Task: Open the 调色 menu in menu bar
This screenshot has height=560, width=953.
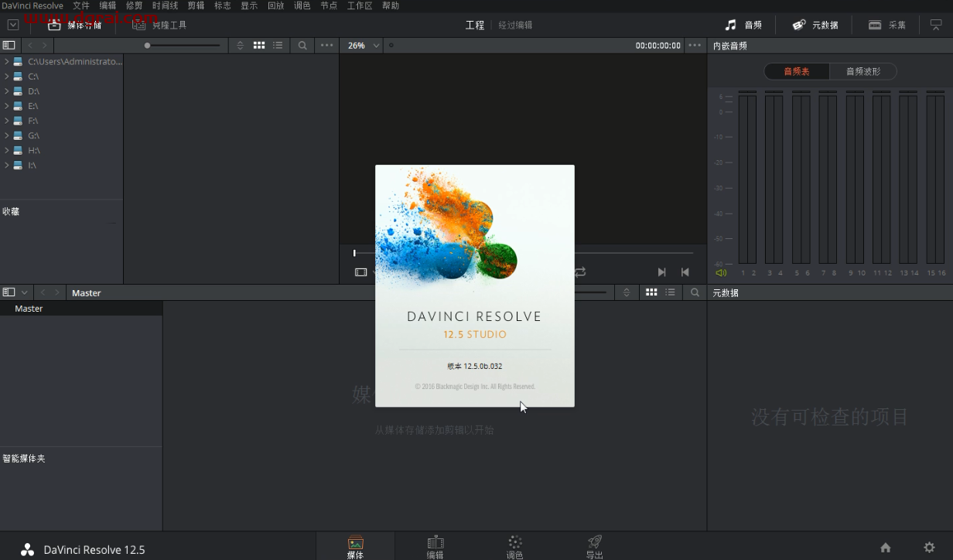Action: [x=302, y=5]
